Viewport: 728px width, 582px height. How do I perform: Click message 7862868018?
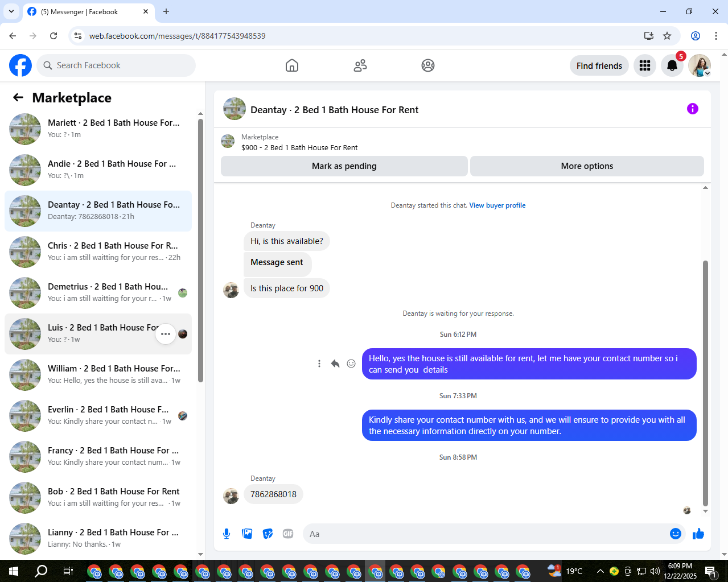pyautogui.click(x=273, y=494)
